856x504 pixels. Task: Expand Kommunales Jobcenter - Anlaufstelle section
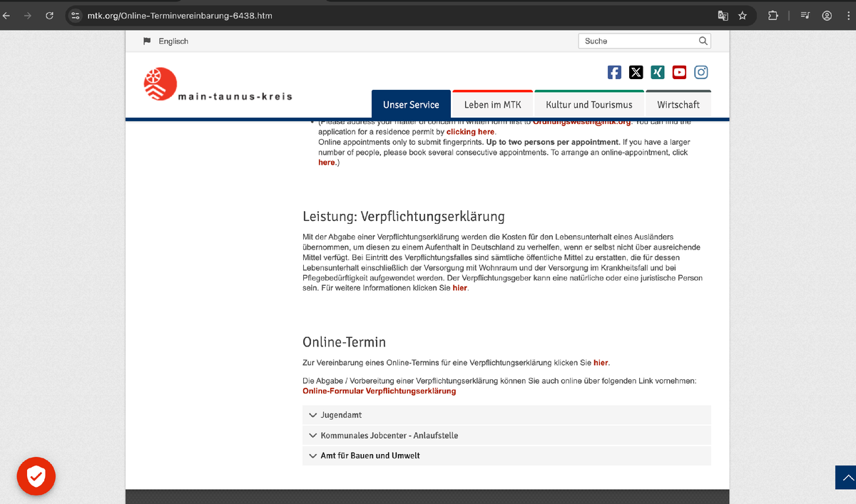coord(506,436)
